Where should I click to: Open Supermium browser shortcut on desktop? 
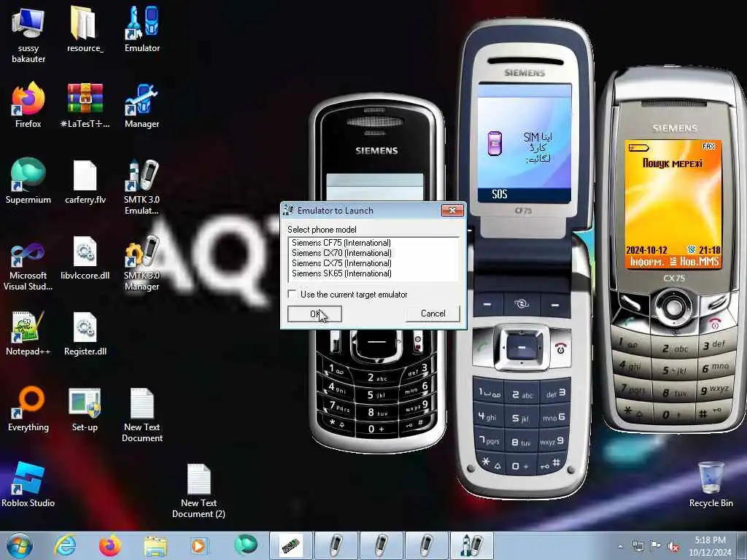(x=28, y=181)
